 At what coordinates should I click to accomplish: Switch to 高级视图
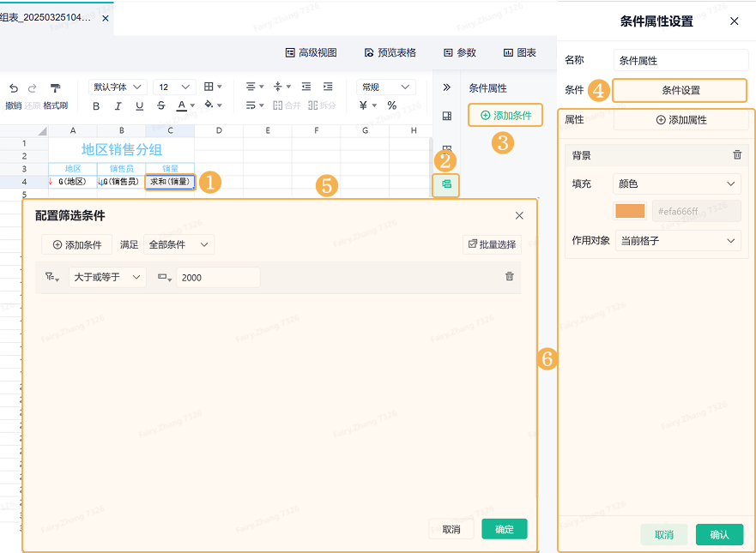(x=311, y=53)
